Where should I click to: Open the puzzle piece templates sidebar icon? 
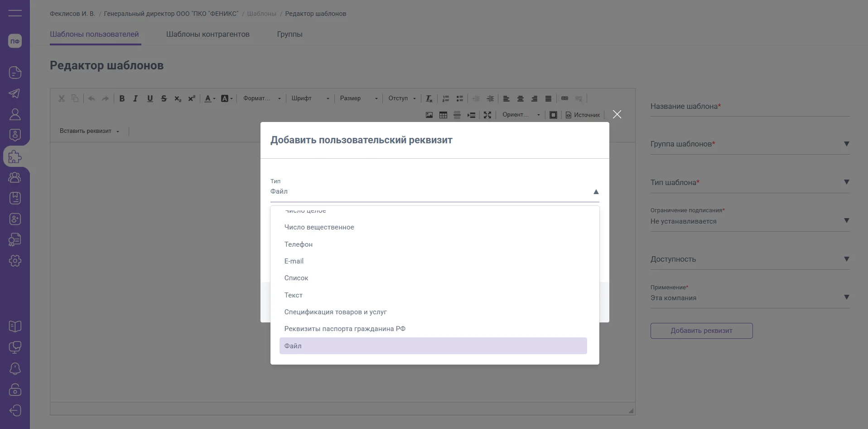pos(15,157)
